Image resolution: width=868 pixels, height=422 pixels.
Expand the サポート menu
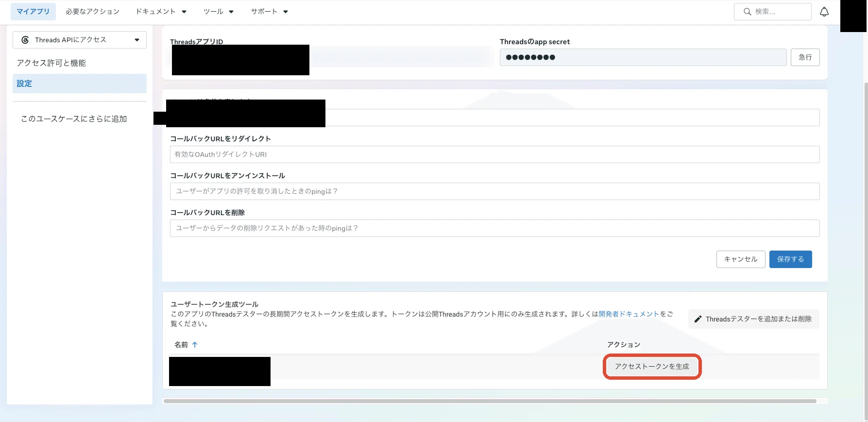(x=270, y=11)
